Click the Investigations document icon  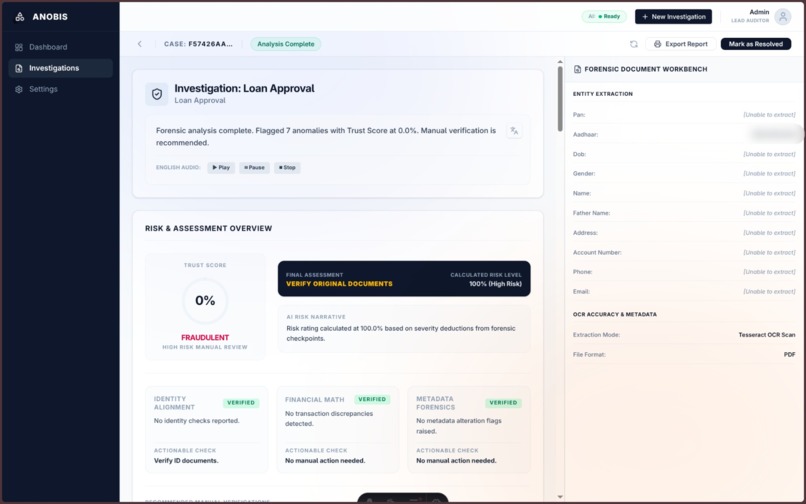19,68
